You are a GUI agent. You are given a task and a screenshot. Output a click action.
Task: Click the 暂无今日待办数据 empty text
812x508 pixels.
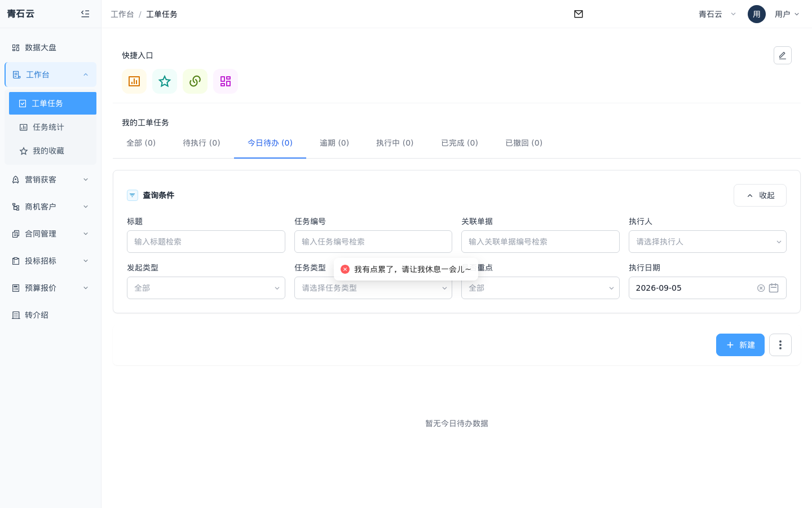pos(457,423)
